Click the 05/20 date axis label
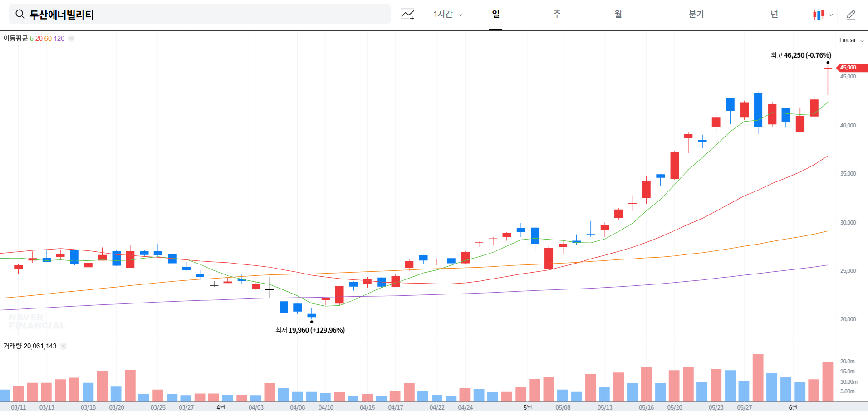Screen dimensions: 868x411 click(x=675, y=407)
